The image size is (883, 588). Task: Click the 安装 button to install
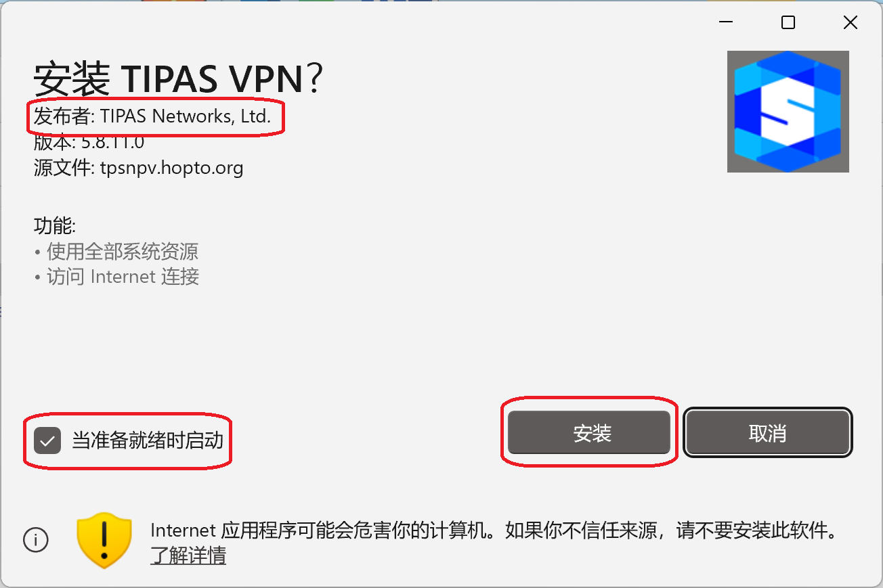pos(589,433)
